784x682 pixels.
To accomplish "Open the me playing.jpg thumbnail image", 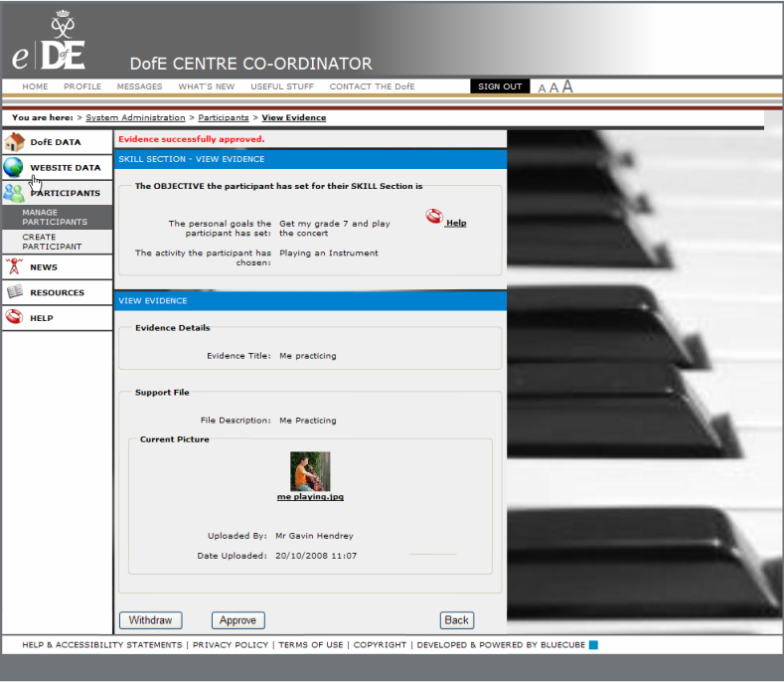I will click(310, 471).
